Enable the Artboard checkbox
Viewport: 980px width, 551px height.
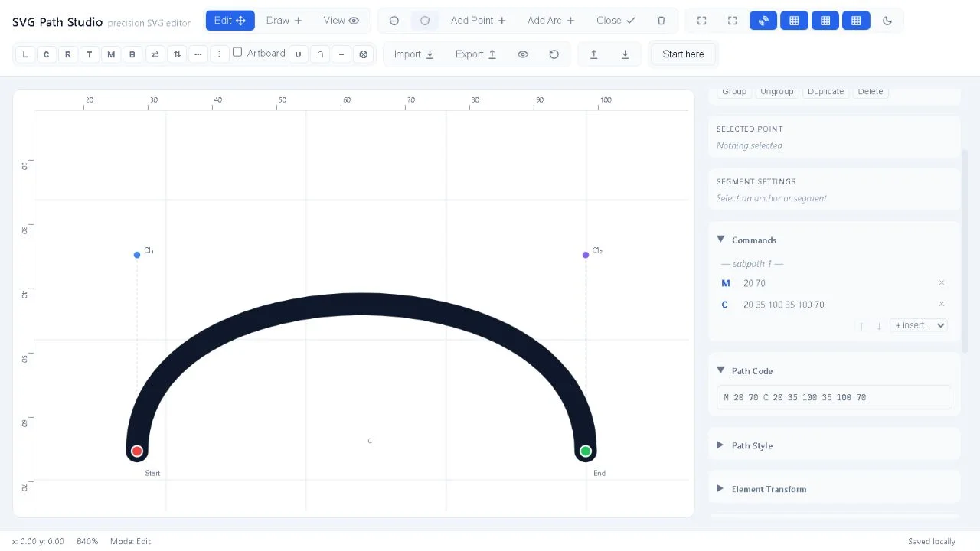pos(237,52)
